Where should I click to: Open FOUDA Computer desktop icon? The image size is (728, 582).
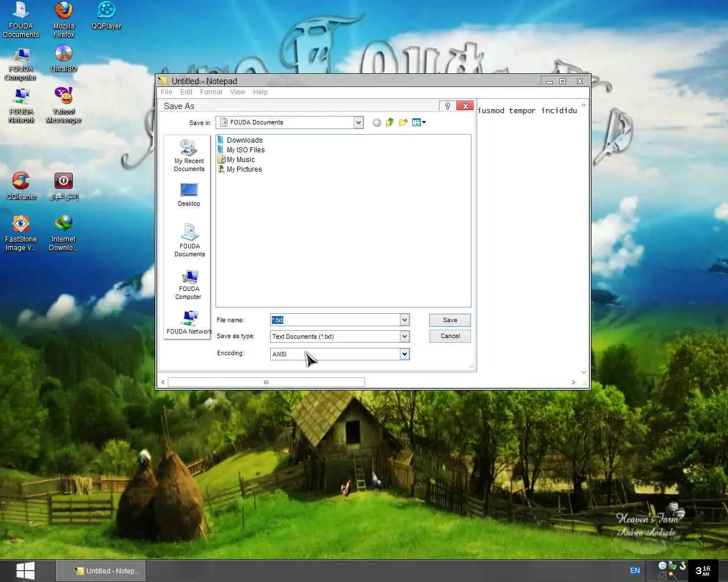pos(21,64)
